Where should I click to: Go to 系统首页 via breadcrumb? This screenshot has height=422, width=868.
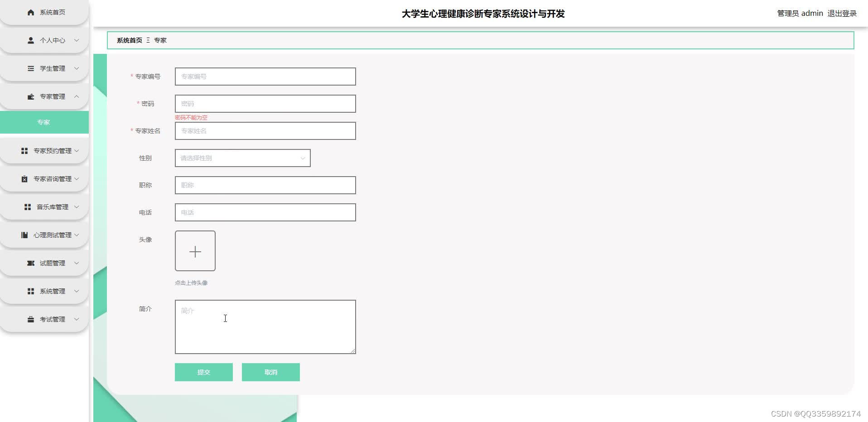click(130, 40)
